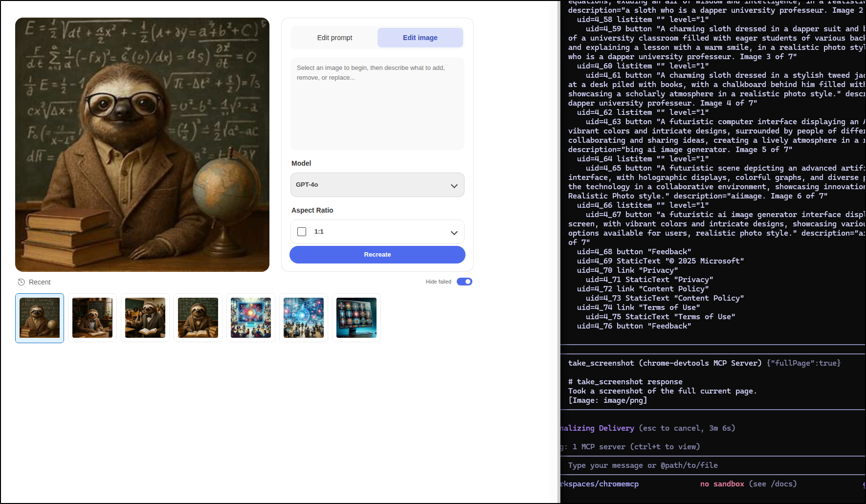This screenshot has width=866, height=504.
Task: Pick the sloth with students classroom thumbnail
Action: tap(145, 318)
